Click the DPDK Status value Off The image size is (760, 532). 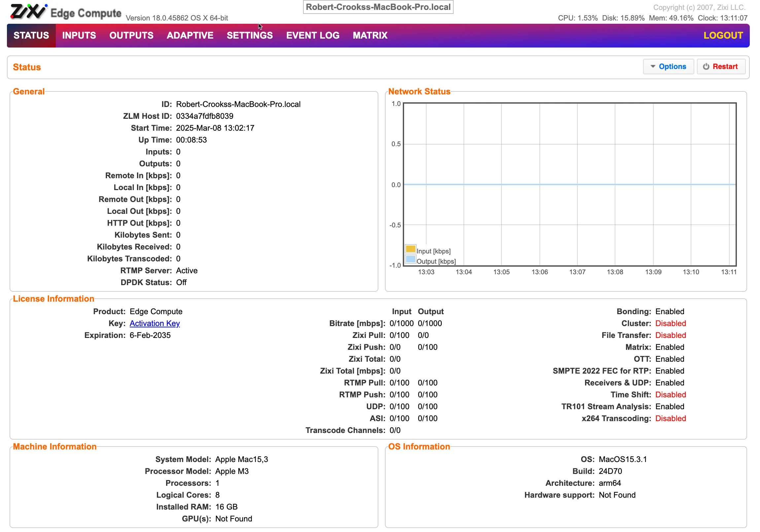click(x=182, y=283)
